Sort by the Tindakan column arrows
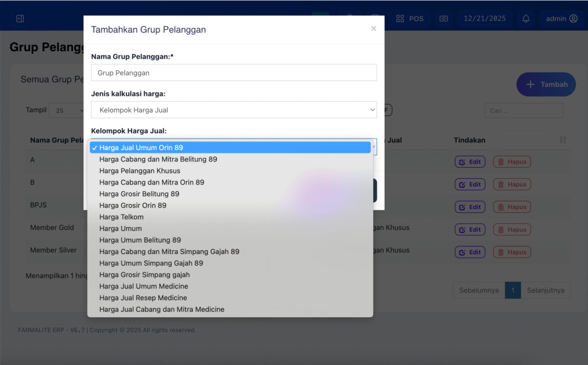588x365 pixels. (563, 140)
